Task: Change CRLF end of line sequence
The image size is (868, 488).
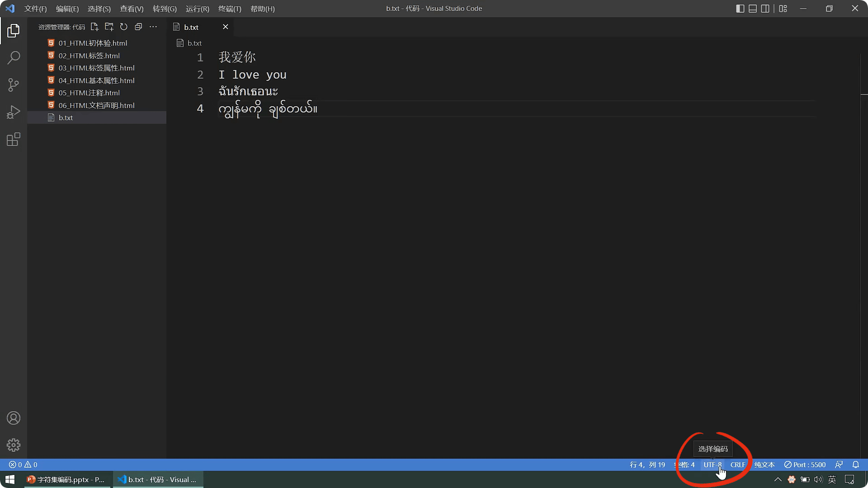Action: coord(737,465)
